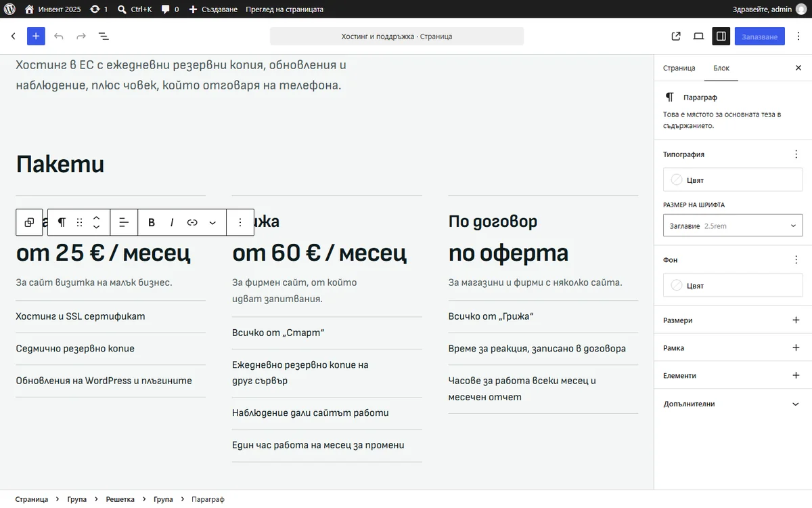Open more rich text formatting dropdown
This screenshot has width=812, height=508.
[x=212, y=222]
